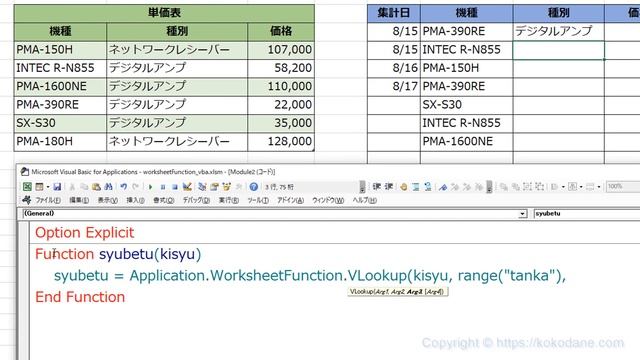Open the アドイン(A) menu

tap(290, 200)
